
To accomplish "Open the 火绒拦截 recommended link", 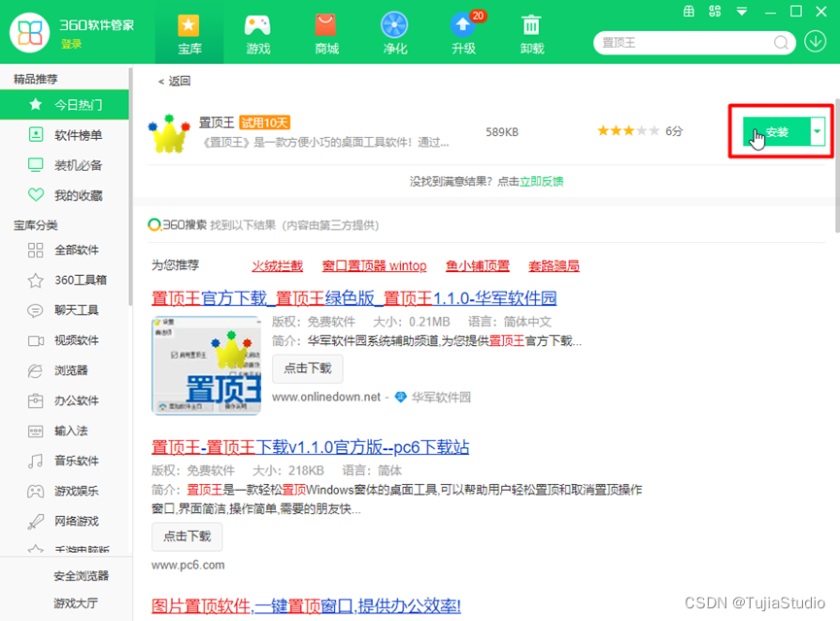I will 278,266.
